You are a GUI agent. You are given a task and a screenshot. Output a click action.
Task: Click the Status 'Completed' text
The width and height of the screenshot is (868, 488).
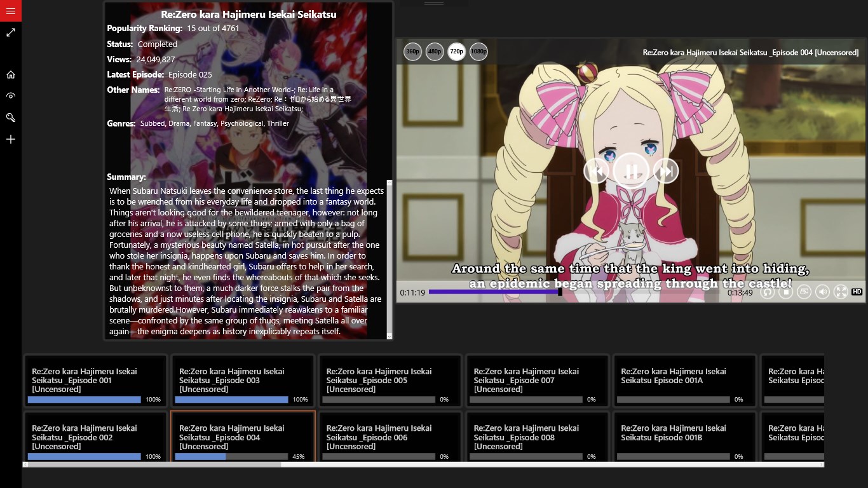[158, 44]
